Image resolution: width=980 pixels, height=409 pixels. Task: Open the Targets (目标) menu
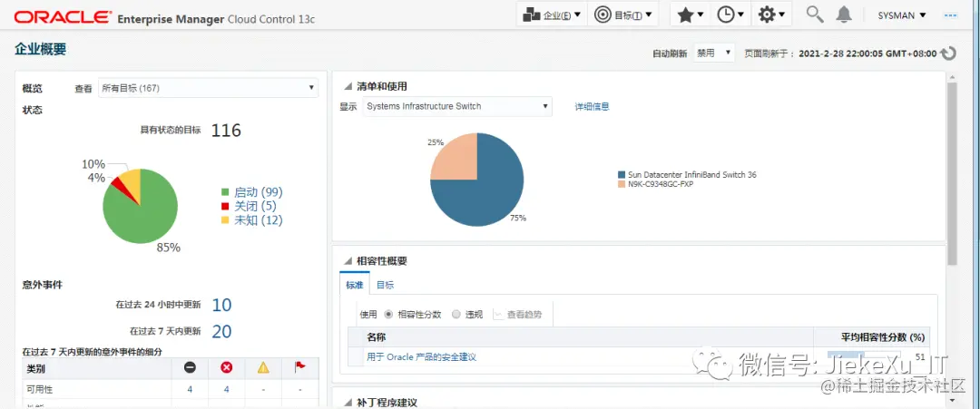(623, 15)
